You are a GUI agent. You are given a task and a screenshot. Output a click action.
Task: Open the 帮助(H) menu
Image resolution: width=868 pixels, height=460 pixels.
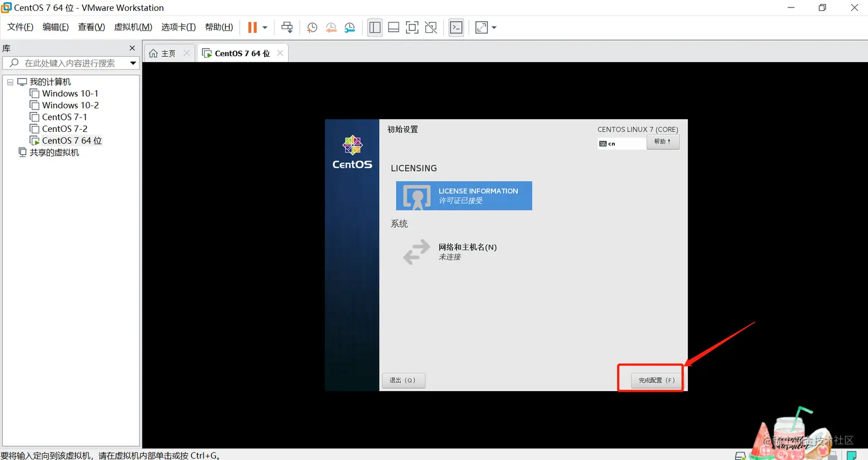tap(219, 27)
